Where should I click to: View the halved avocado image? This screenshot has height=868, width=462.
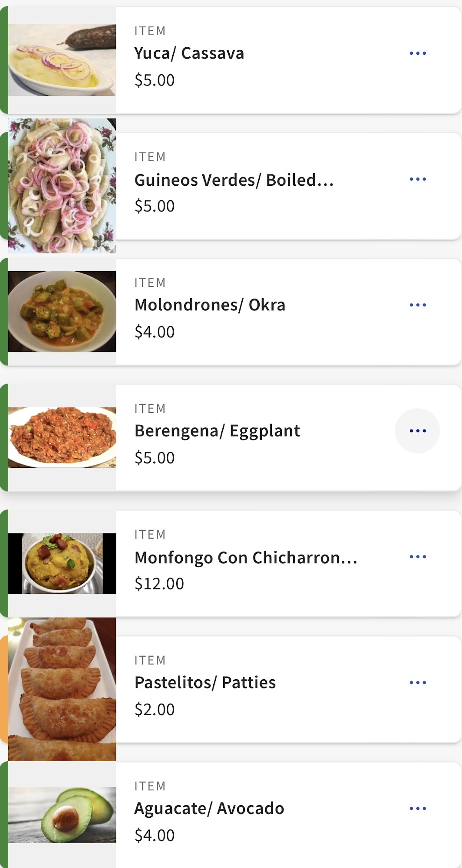[x=62, y=815]
